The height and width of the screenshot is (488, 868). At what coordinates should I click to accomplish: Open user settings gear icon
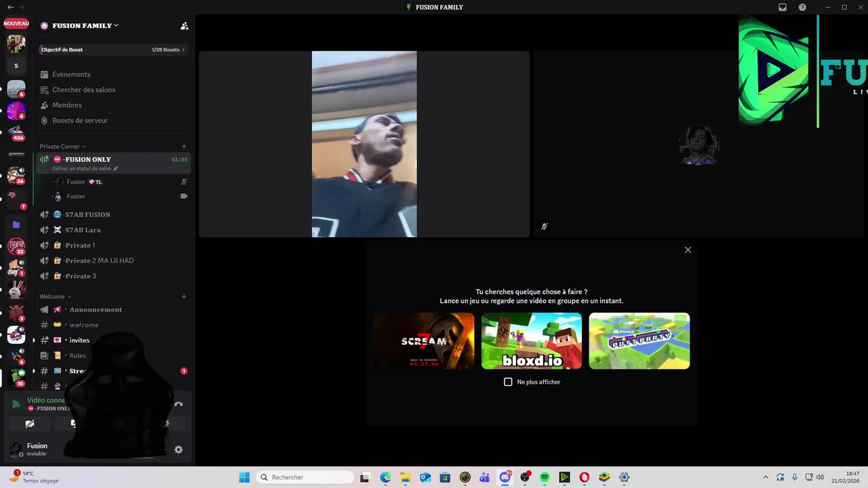coord(178,449)
